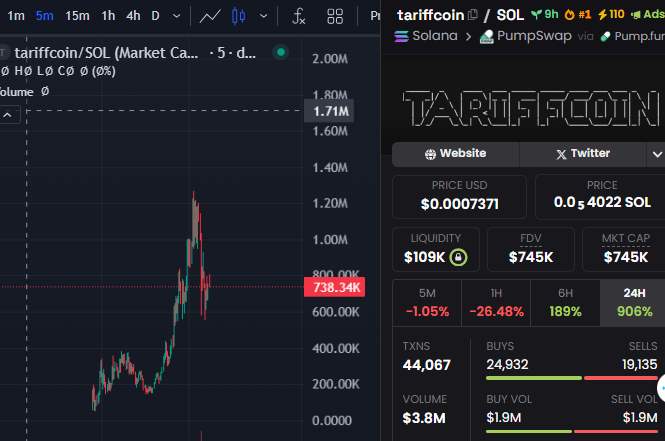Click the green market status dot

click(x=280, y=52)
